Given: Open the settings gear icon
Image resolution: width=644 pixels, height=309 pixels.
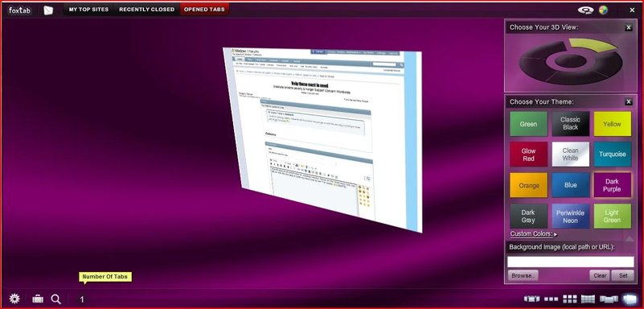Looking at the screenshot, I should (x=14, y=299).
